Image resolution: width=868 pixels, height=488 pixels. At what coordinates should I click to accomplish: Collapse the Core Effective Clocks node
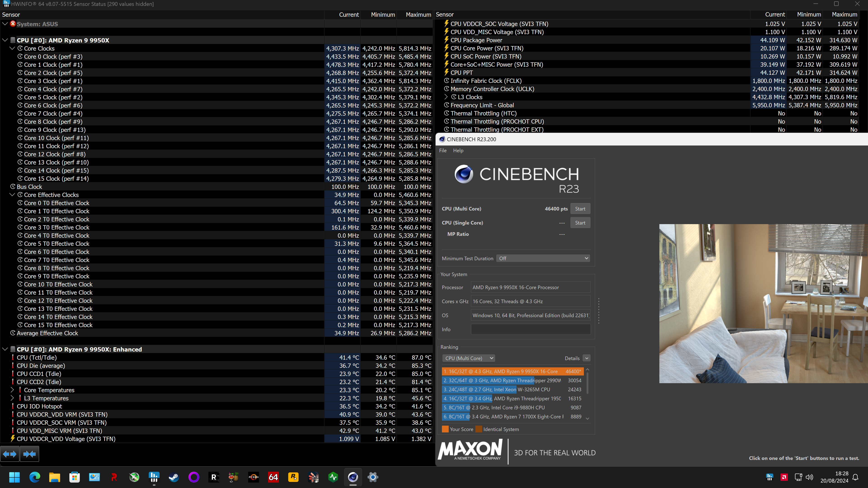12,195
